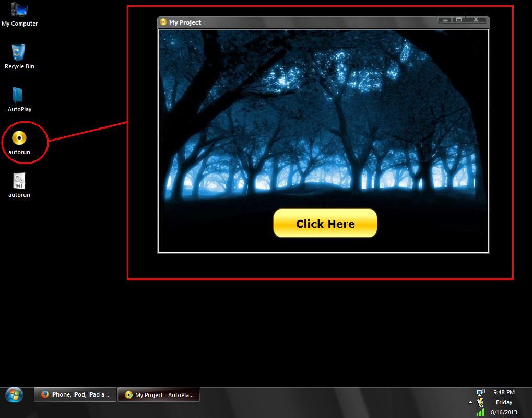Close the My Project window

pos(476,20)
